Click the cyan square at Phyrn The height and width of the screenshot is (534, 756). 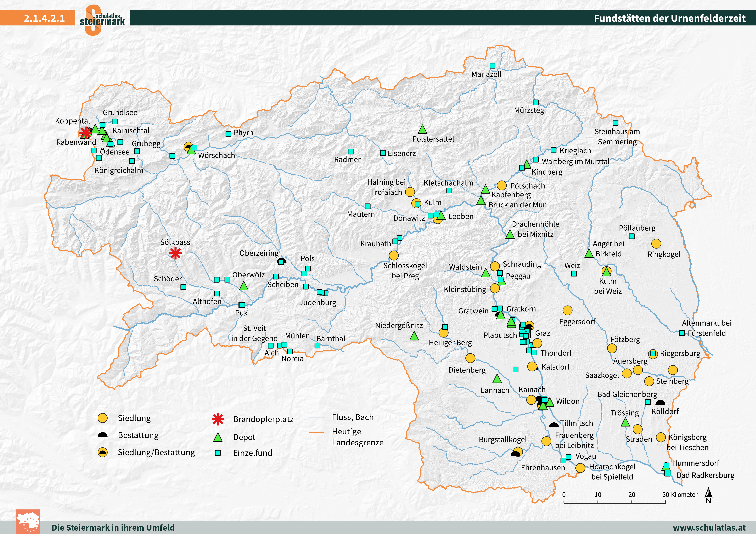pyautogui.click(x=228, y=134)
